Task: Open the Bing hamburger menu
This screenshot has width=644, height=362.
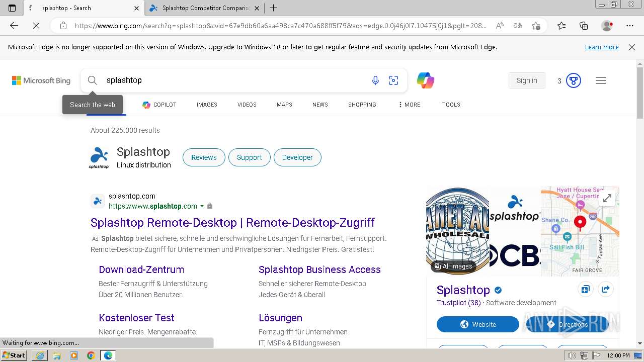Action: (601, 80)
